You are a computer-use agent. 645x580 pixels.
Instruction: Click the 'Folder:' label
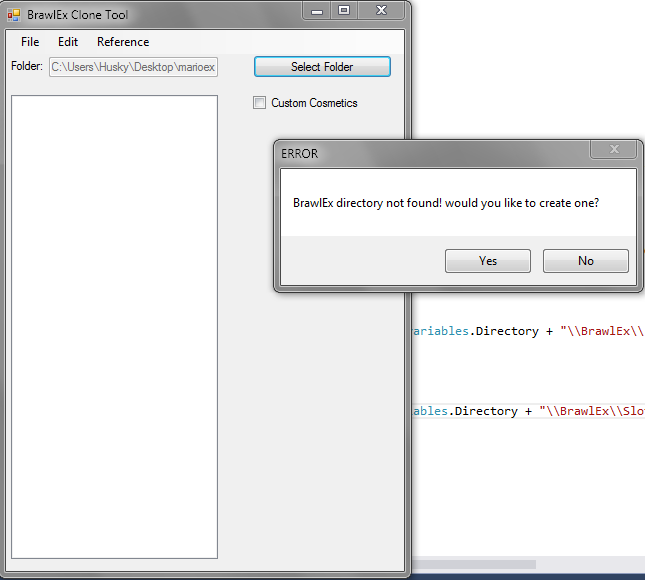pos(27,66)
